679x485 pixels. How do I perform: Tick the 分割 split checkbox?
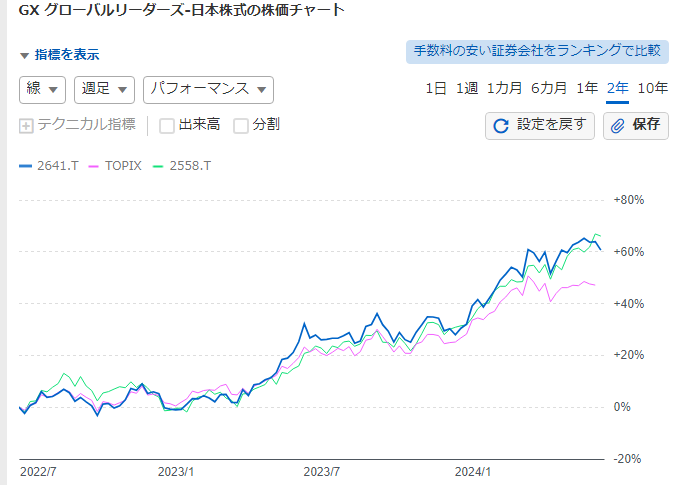click(x=240, y=126)
